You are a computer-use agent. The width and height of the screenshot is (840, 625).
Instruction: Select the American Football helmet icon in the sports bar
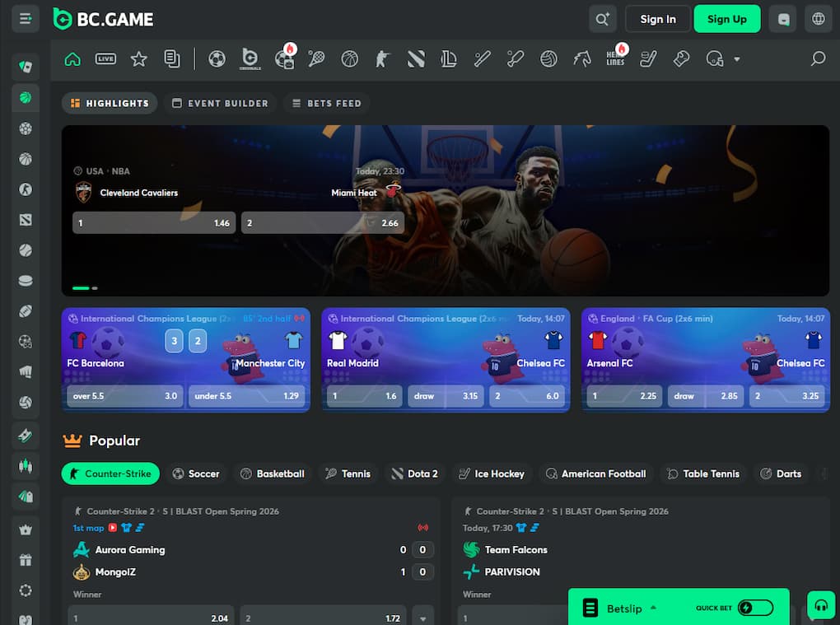715,59
